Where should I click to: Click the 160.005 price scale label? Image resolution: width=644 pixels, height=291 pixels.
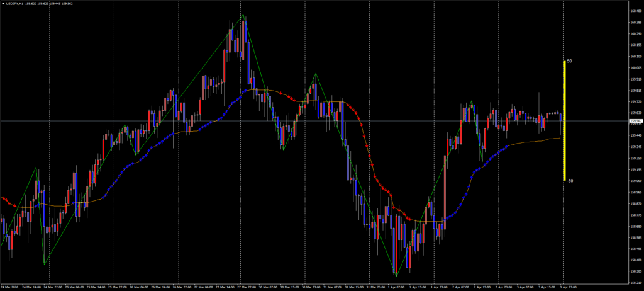(635, 67)
